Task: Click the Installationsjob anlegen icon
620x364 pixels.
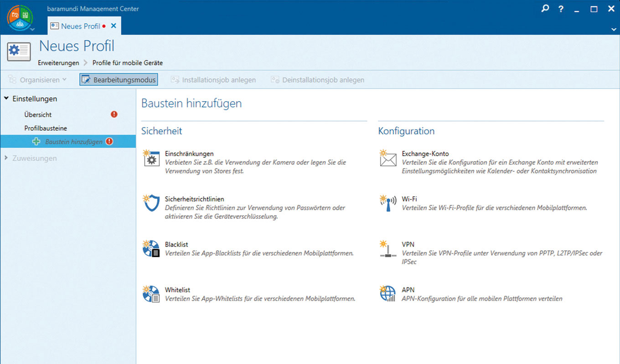Action: (x=175, y=80)
